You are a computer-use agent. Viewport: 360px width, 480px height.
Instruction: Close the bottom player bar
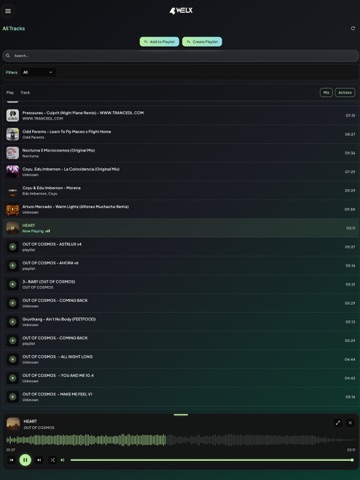click(x=350, y=423)
